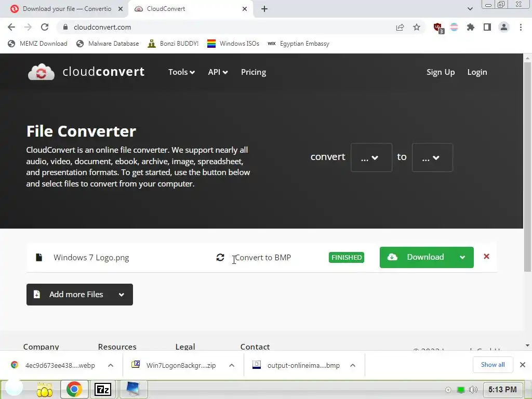Open the tab search chevron
Image resolution: width=532 pixels, height=399 pixels.
pos(470,9)
